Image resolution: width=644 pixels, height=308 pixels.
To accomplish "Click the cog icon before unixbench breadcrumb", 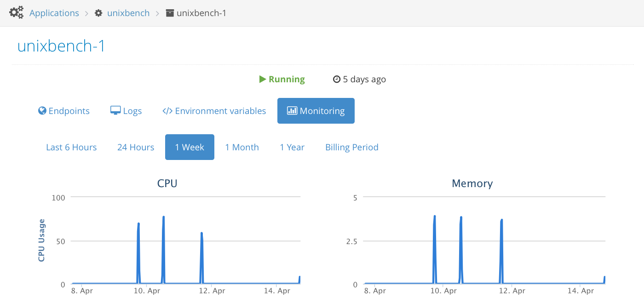I will click(98, 13).
